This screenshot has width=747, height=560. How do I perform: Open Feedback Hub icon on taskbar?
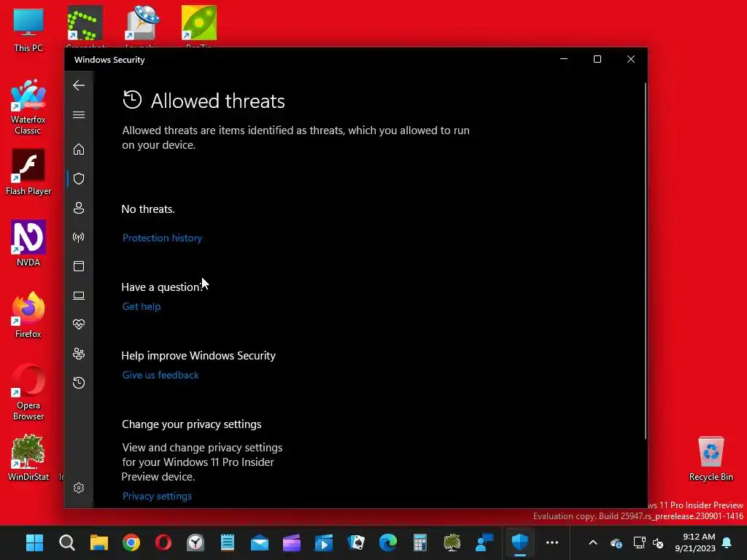pyautogui.click(x=484, y=542)
